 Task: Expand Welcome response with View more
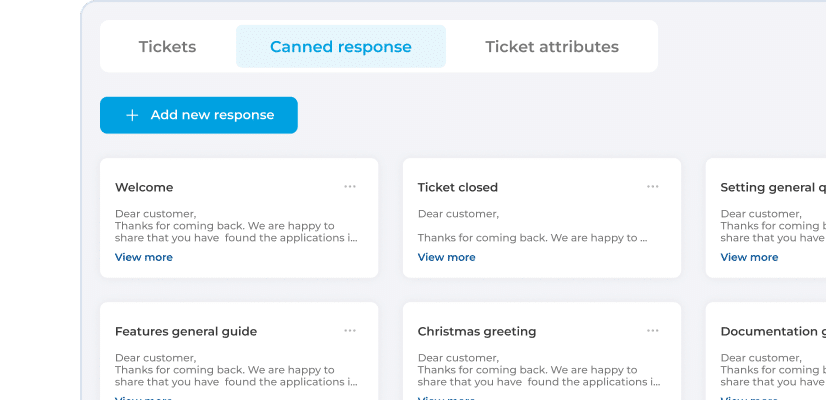(x=144, y=257)
